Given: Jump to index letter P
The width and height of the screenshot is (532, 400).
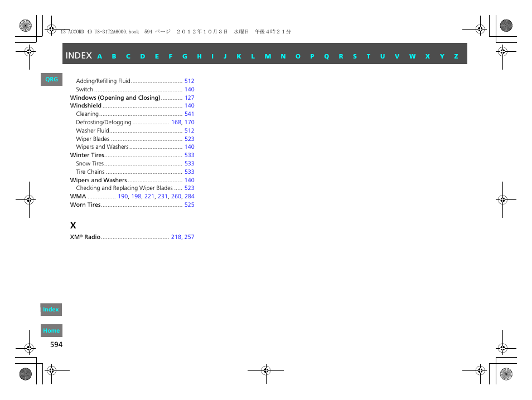Looking at the screenshot, I should [x=312, y=56].
